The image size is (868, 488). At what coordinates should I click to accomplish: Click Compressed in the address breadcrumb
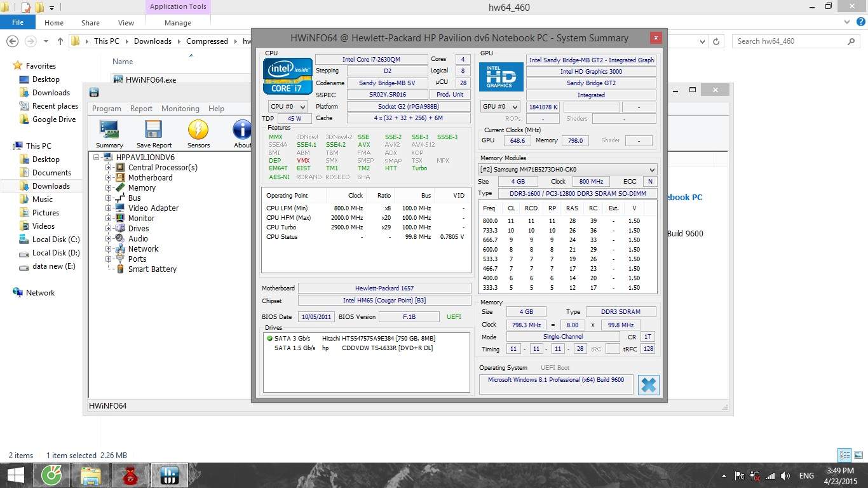click(207, 41)
